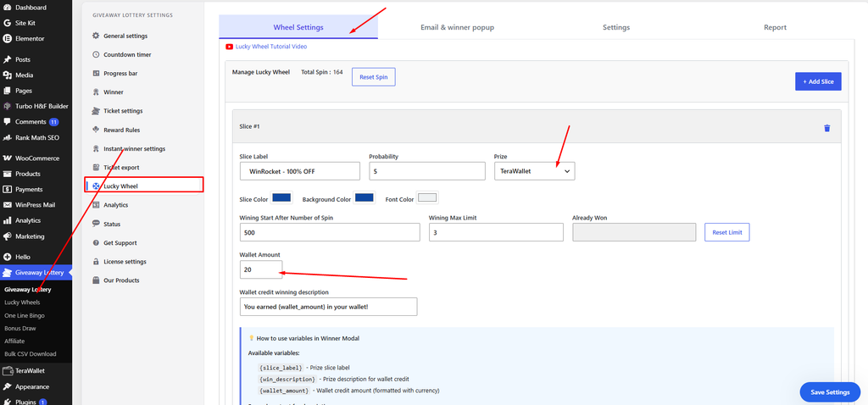The image size is (868, 405).
Task: Open the Site Kit Google icon
Action: [7, 23]
